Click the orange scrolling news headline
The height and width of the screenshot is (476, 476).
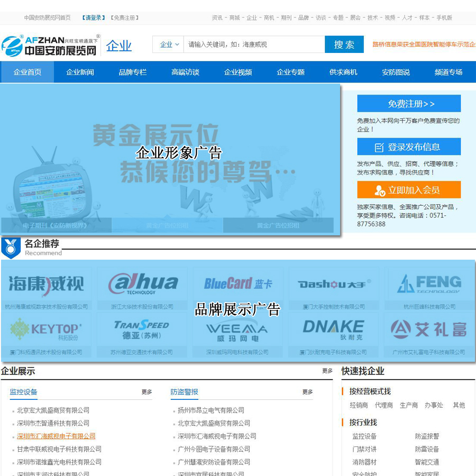pos(424,44)
